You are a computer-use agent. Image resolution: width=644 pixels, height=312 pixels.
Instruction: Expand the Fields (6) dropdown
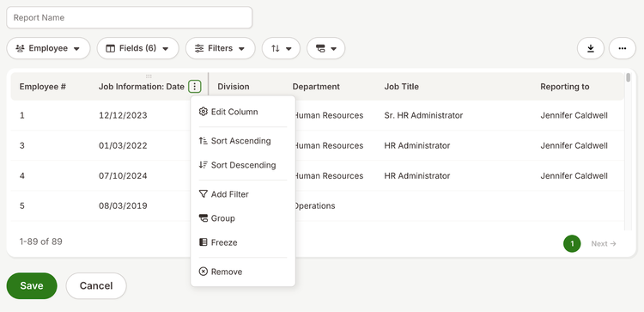137,48
